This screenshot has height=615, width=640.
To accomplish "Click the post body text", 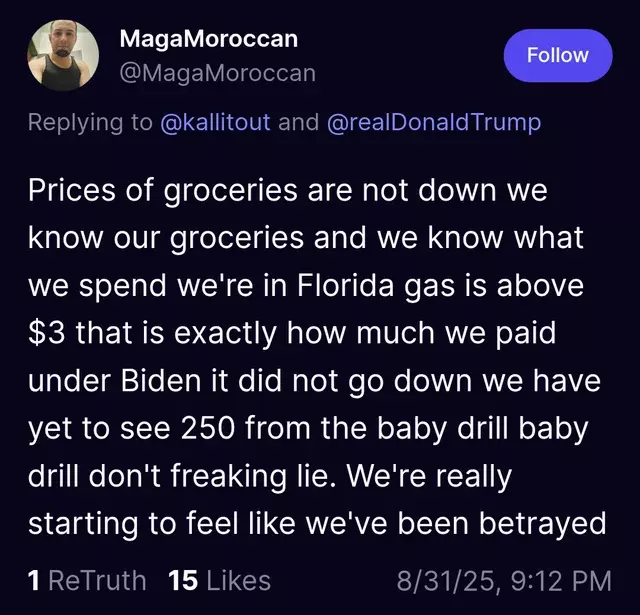I will 317,357.
